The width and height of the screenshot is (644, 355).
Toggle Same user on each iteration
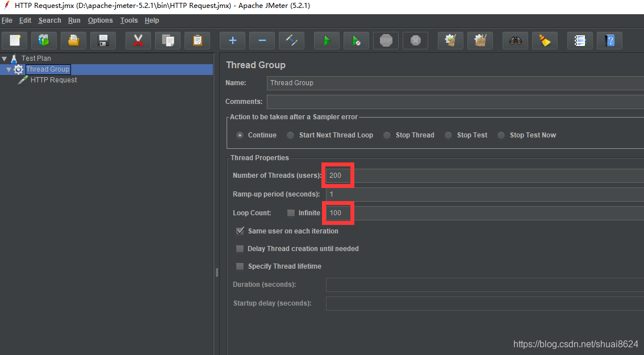point(240,231)
